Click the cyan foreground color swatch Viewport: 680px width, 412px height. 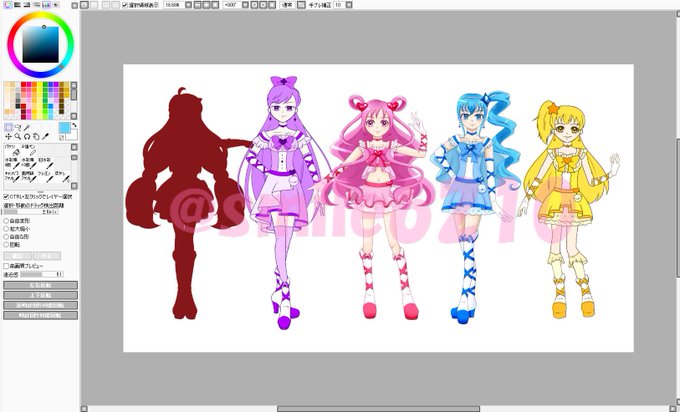pos(64,128)
